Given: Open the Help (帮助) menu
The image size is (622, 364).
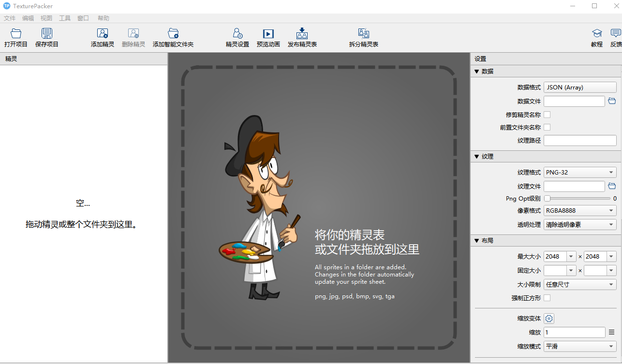Looking at the screenshot, I should pyautogui.click(x=104, y=18).
